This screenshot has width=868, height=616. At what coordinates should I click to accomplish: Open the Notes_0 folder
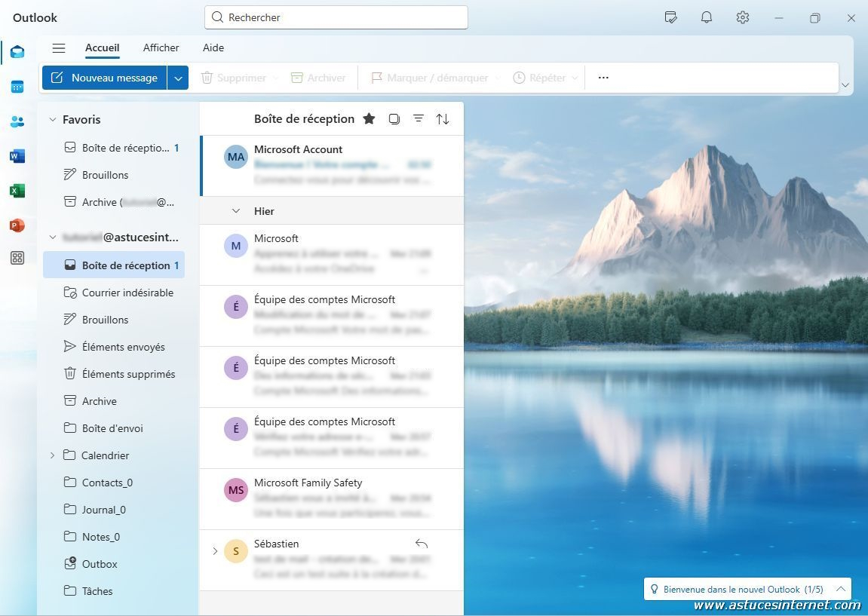coord(114,537)
